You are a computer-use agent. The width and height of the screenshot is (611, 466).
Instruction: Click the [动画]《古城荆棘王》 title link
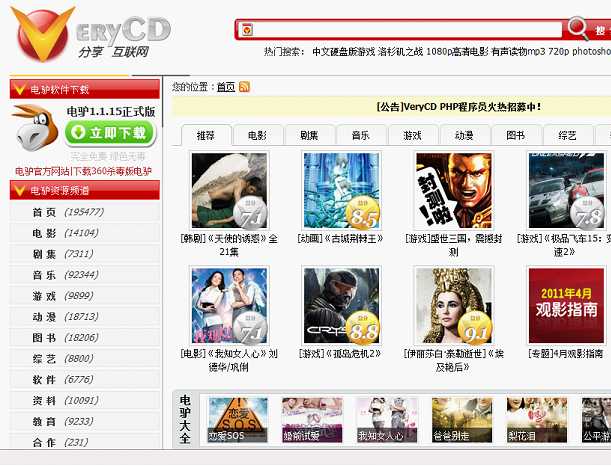tap(341, 238)
